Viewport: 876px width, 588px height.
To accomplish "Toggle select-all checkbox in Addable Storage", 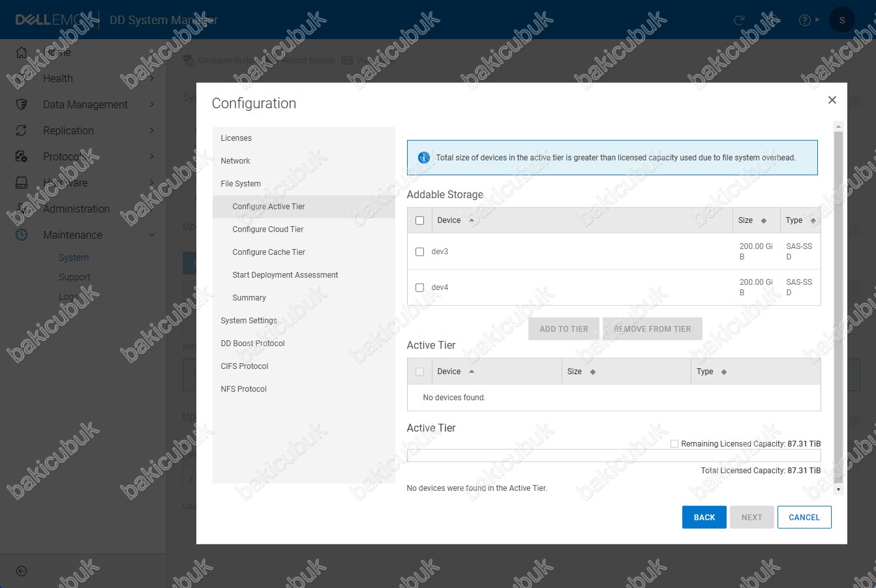I will click(419, 220).
